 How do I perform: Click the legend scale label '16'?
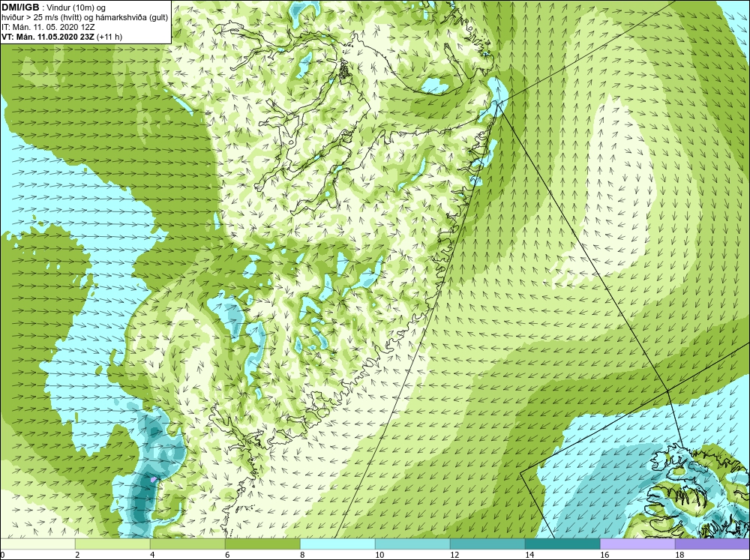click(604, 555)
